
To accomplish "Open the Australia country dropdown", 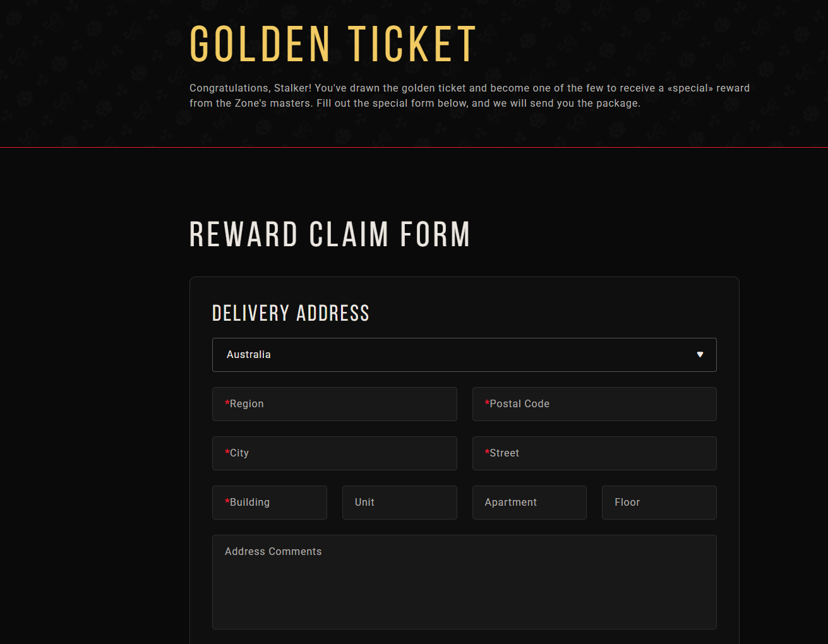I will point(442,355).
